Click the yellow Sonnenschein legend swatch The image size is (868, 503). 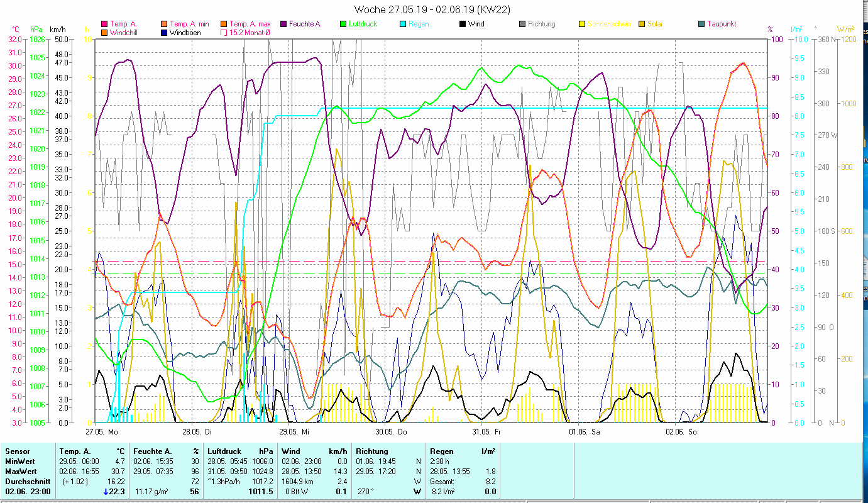tap(582, 25)
